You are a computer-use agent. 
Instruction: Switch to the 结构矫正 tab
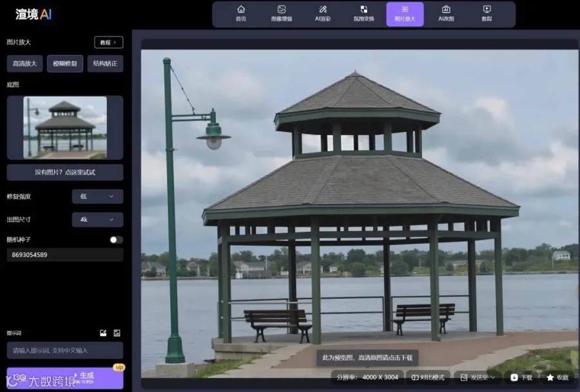point(106,64)
